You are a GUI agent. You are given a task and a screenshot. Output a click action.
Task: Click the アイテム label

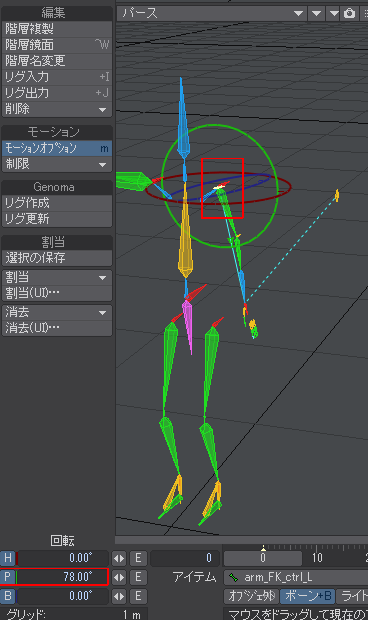click(x=194, y=577)
